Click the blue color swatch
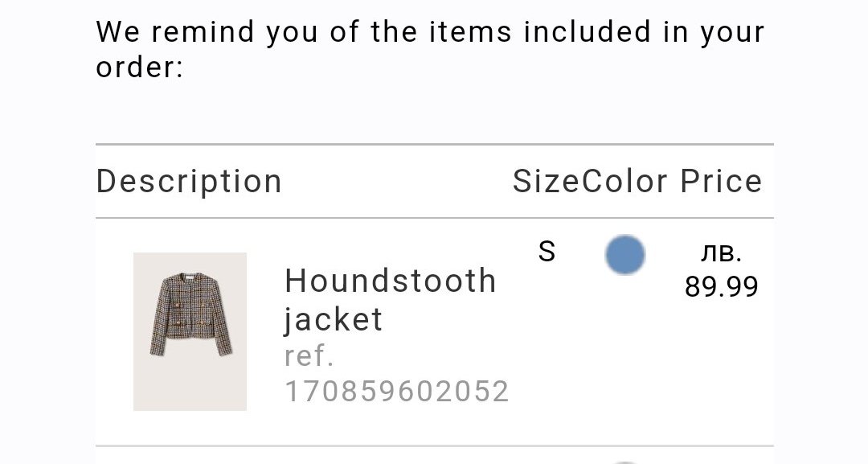 (624, 255)
